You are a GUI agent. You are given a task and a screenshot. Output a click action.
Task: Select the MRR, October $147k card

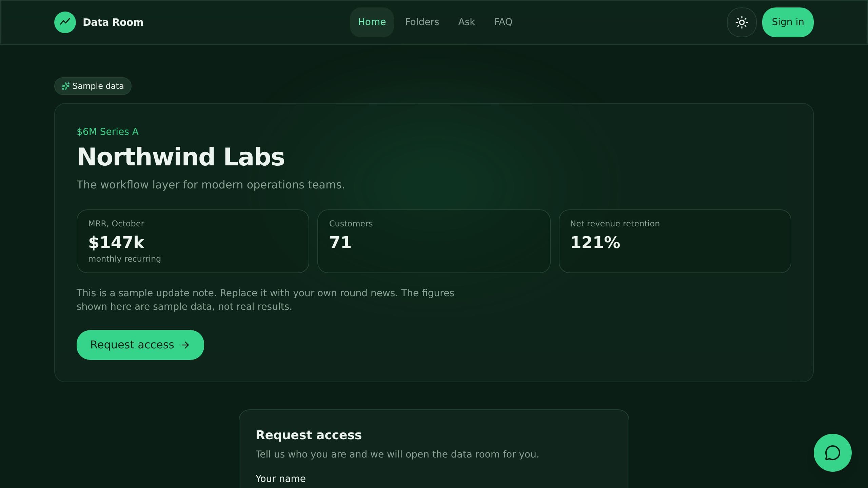(x=193, y=241)
